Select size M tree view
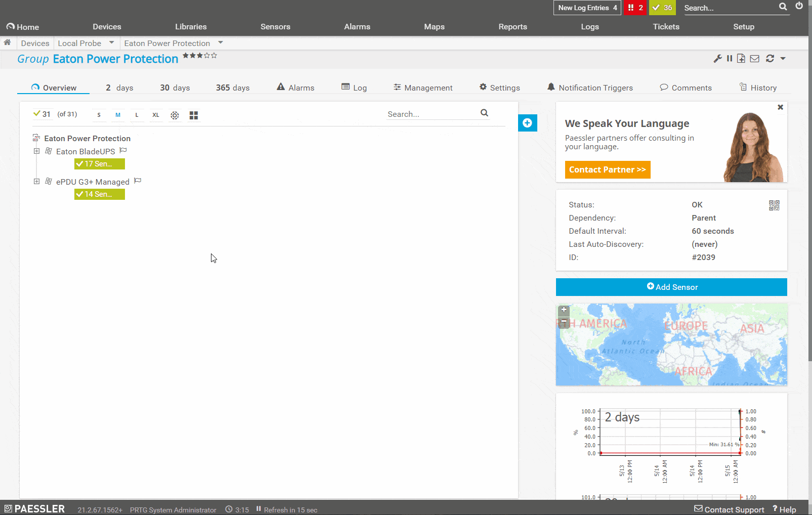Image resolution: width=812 pixels, height=515 pixels. [x=118, y=115]
